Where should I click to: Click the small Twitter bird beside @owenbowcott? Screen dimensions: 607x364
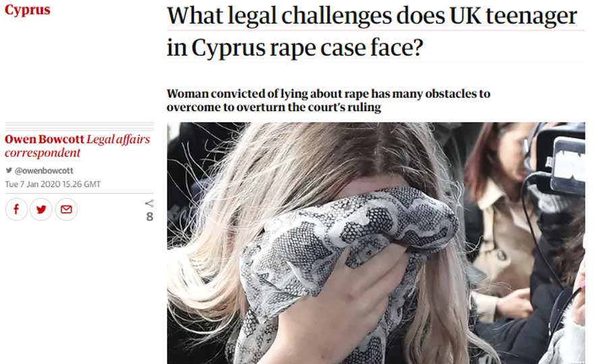tap(9, 170)
